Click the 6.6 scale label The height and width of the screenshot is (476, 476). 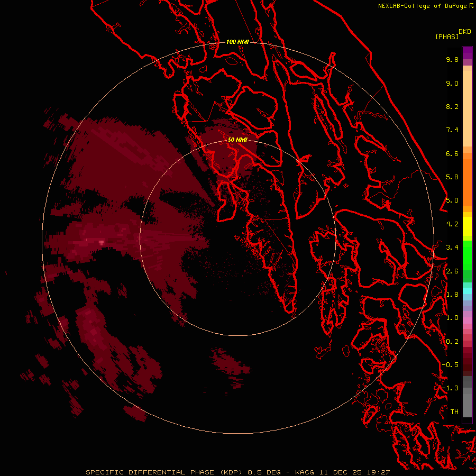point(452,153)
